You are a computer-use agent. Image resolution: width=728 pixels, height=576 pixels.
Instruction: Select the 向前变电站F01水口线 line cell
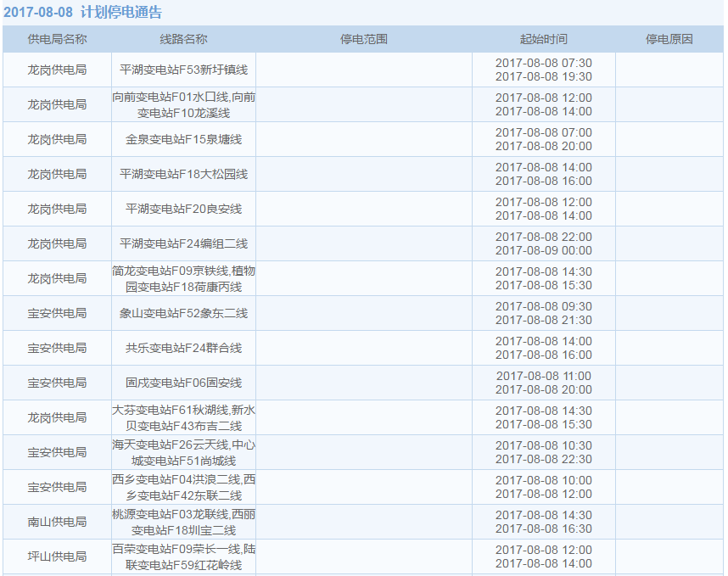(x=183, y=104)
